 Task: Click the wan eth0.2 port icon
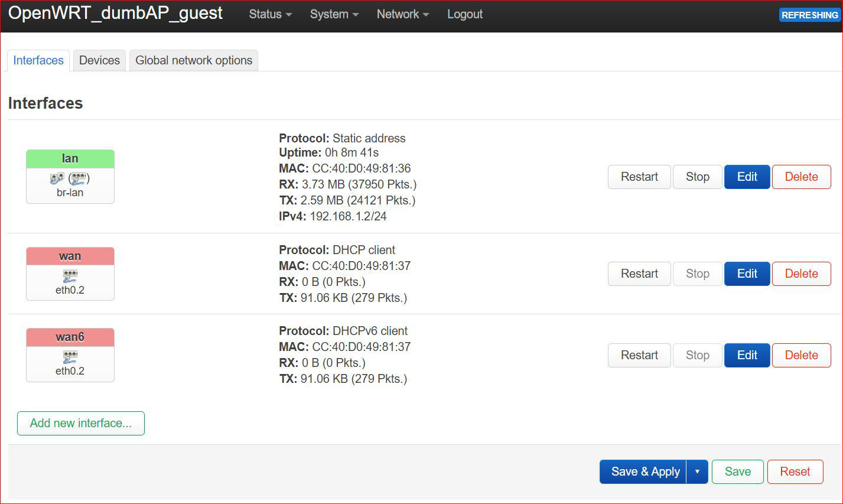(x=70, y=276)
